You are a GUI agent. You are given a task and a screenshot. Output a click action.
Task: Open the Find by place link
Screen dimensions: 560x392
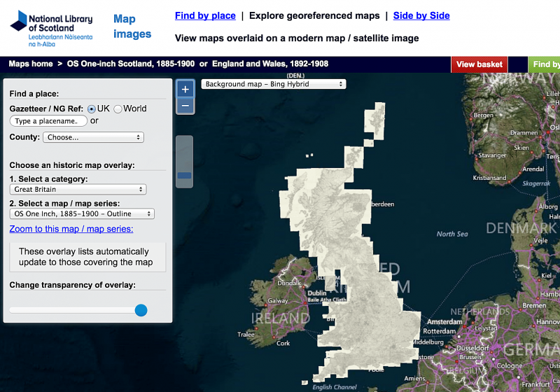tap(205, 15)
